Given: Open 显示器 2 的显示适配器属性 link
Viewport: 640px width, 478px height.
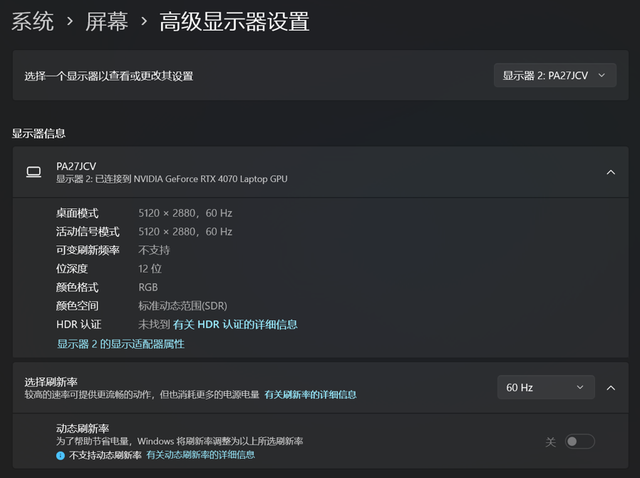Looking at the screenshot, I should click(120, 344).
